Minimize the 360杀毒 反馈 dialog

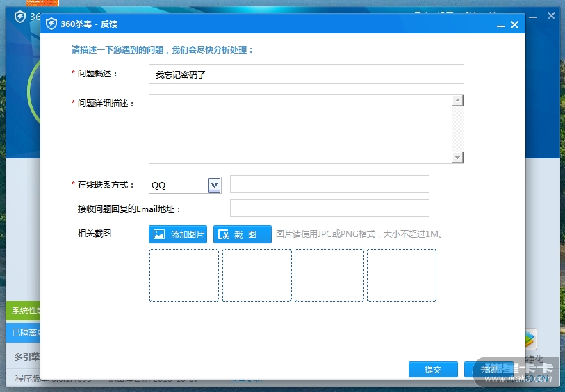click(x=500, y=25)
